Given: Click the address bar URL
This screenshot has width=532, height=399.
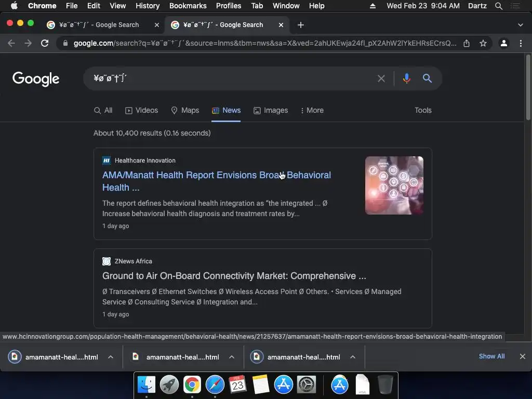Looking at the screenshot, I should click(264, 43).
